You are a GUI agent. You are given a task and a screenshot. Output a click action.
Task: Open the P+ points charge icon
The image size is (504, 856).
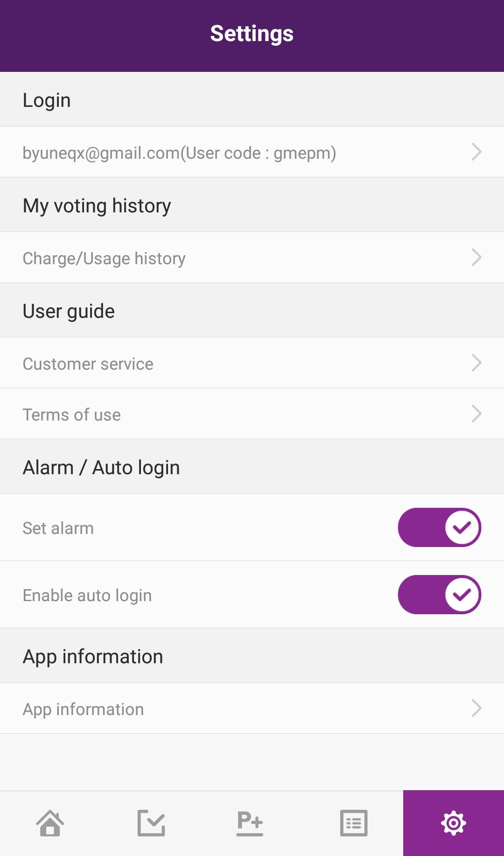(250, 823)
